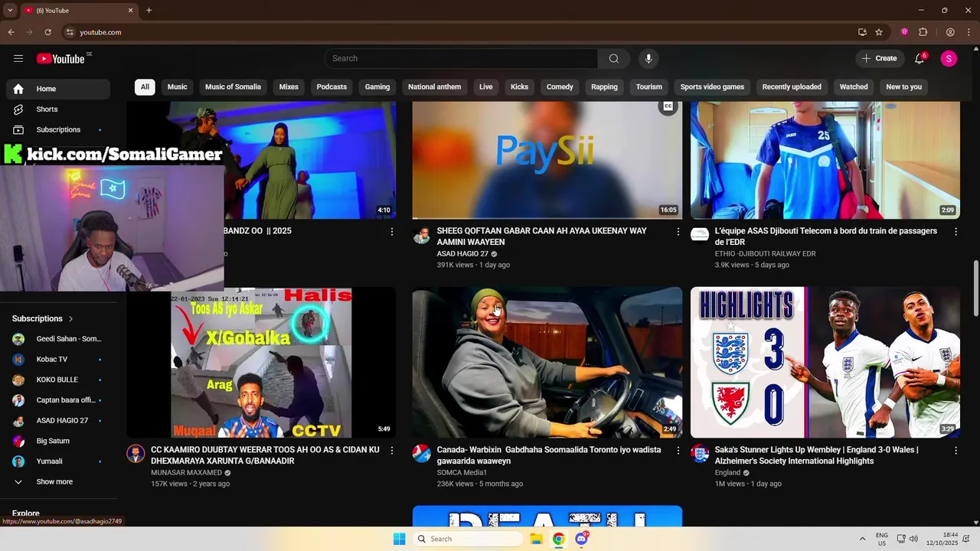This screenshot has height=551, width=980.
Task: Select the Comedy filter chip
Action: (x=560, y=87)
